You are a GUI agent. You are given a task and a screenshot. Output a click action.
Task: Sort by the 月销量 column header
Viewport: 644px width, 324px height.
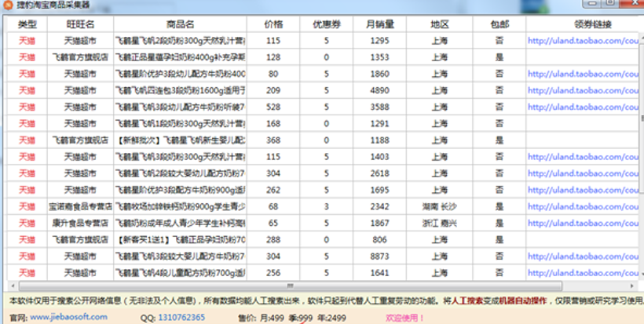click(x=380, y=24)
